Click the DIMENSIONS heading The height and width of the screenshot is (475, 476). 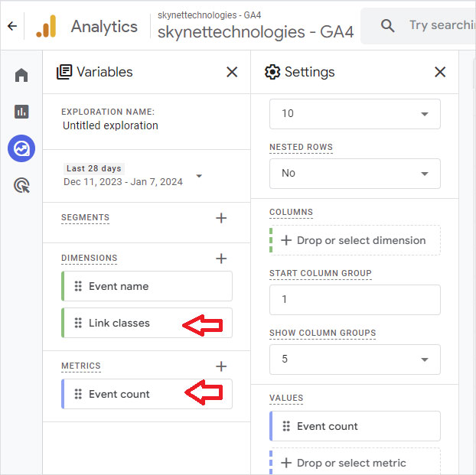point(90,258)
